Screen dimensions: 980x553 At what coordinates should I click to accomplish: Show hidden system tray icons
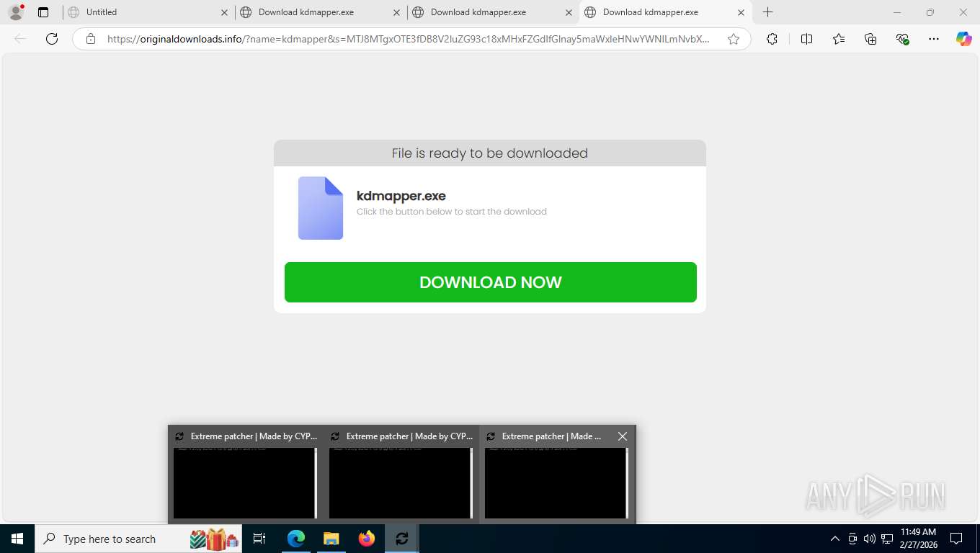[x=835, y=539]
